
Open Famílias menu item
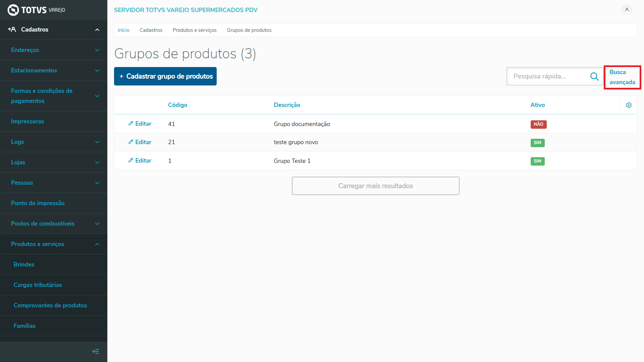(24, 326)
